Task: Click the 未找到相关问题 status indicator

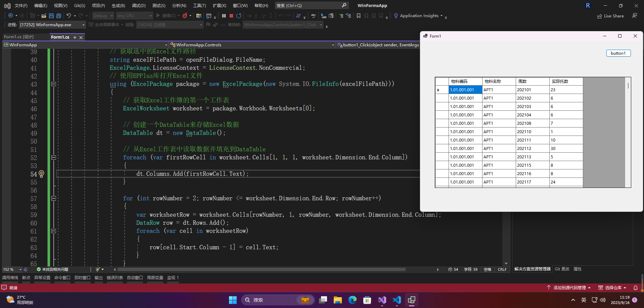Action: pyautogui.click(x=52, y=269)
